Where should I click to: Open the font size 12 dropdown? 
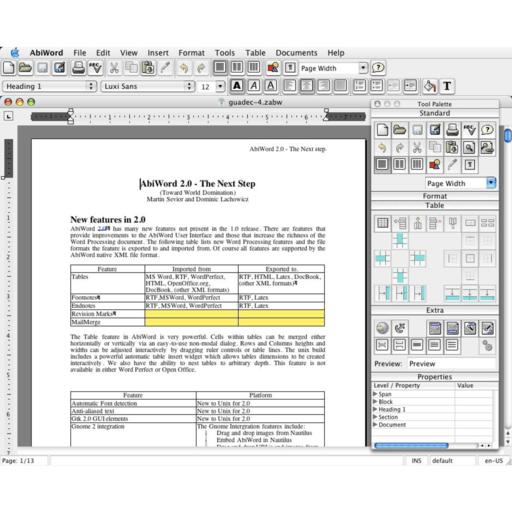[x=220, y=87]
